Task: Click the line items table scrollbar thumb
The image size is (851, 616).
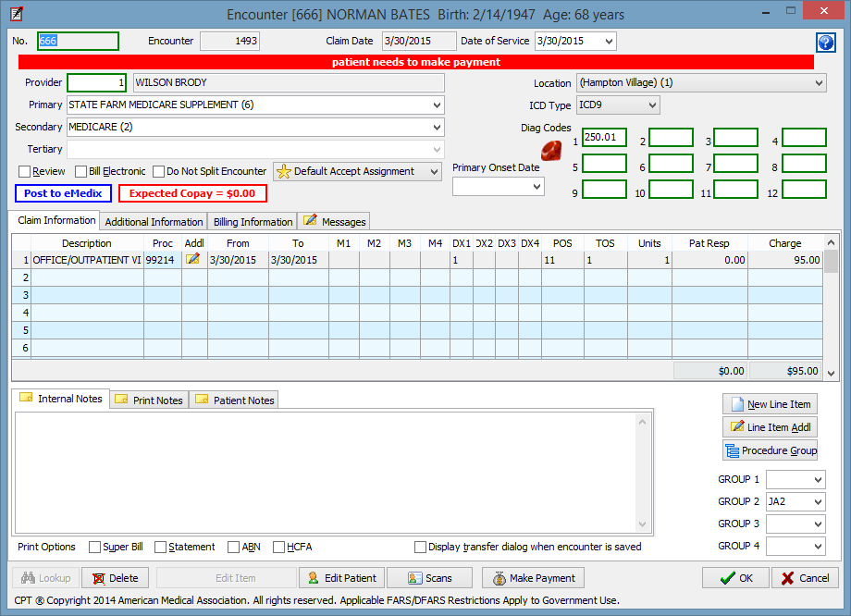Action: click(x=831, y=262)
